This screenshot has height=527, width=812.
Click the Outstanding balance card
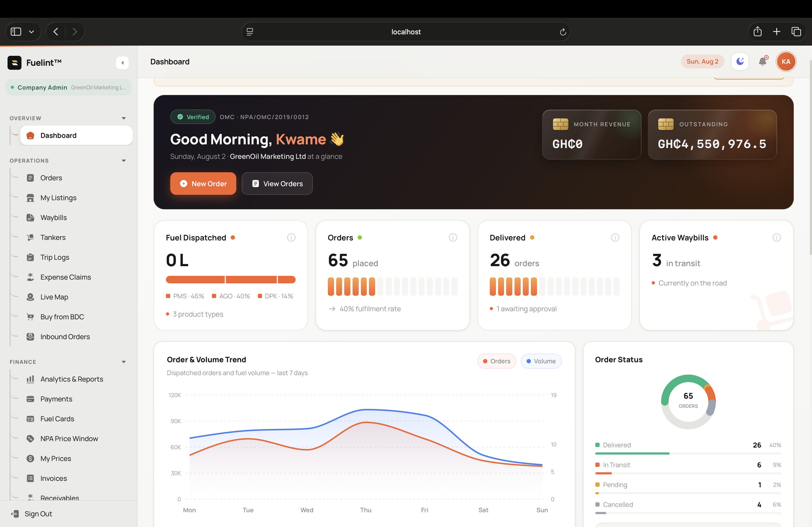(x=712, y=134)
